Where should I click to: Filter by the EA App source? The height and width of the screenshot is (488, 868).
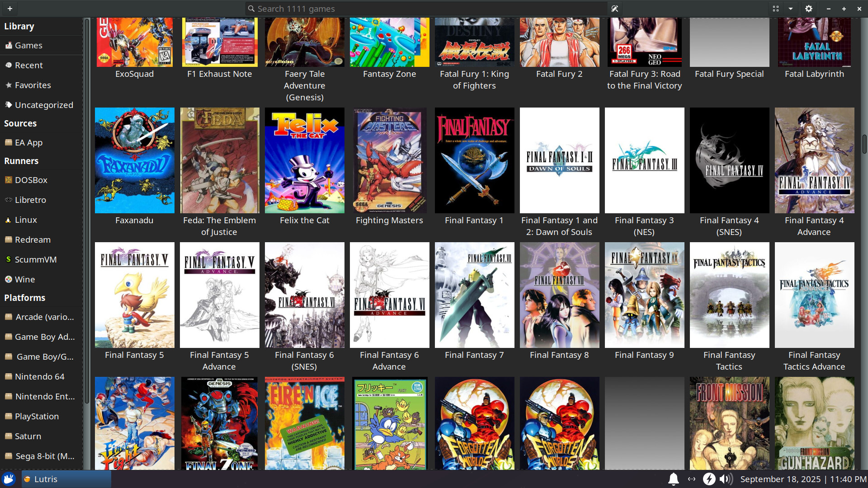click(x=28, y=142)
